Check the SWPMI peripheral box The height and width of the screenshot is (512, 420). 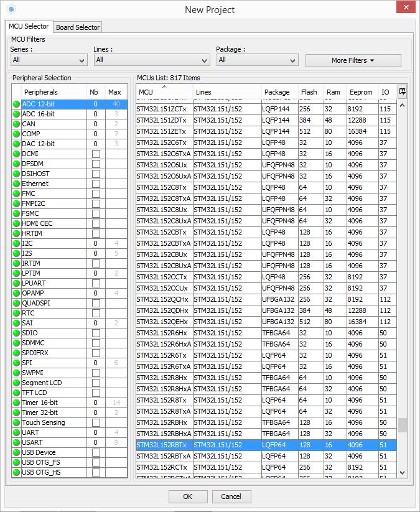[x=96, y=373]
